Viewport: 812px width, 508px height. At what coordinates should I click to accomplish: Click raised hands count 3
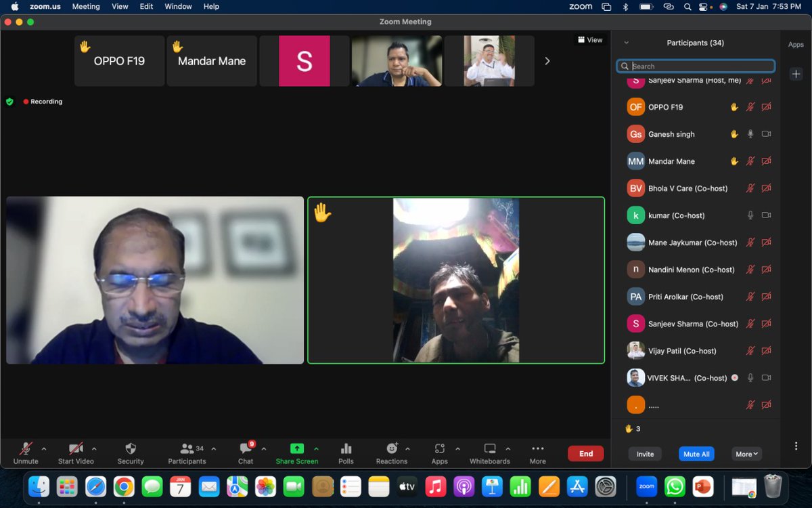point(633,429)
